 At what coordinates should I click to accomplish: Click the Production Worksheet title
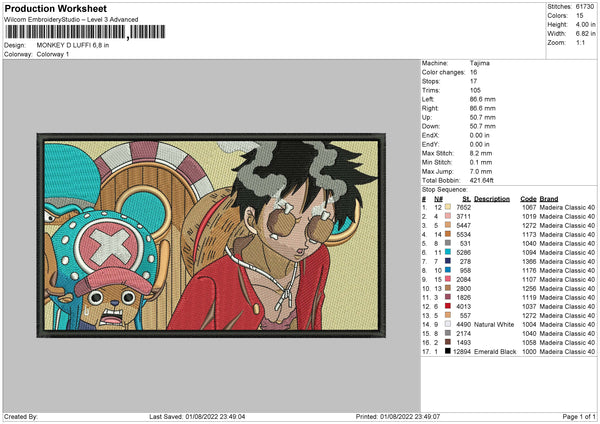click(x=55, y=8)
